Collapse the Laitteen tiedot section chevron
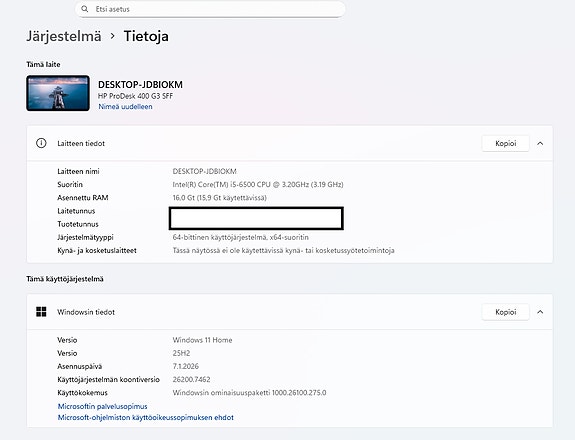The height and width of the screenshot is (440, 575). click(540, 143)
